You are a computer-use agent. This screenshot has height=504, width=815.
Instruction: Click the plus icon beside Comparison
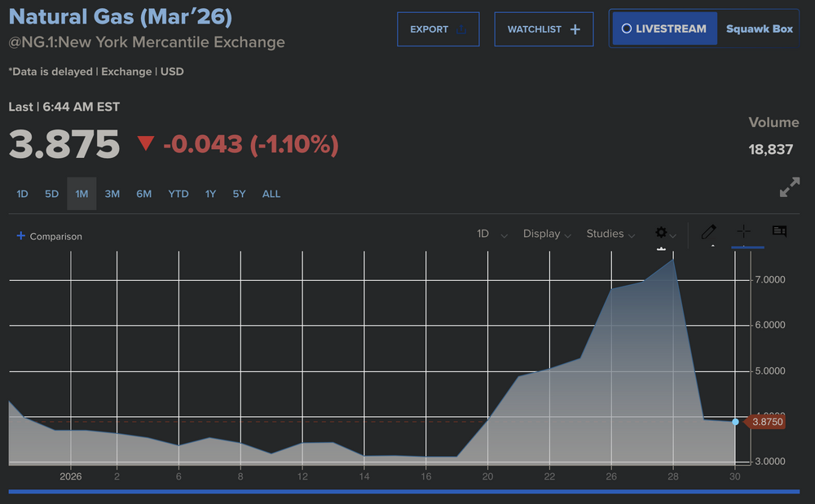click(x=20, y=236)
